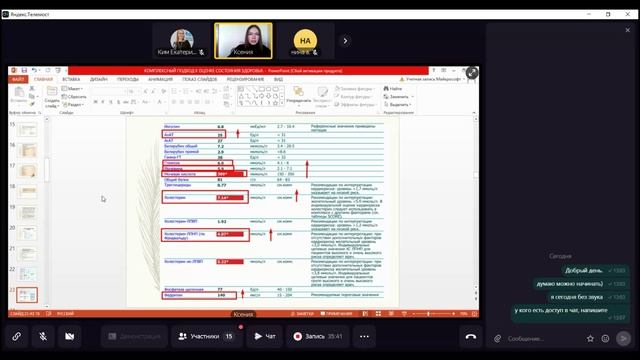The height and width of the screenshot is (360, 640).
Task: Click the Save icon in quick access toolbar
Action: tap(24, 71)
